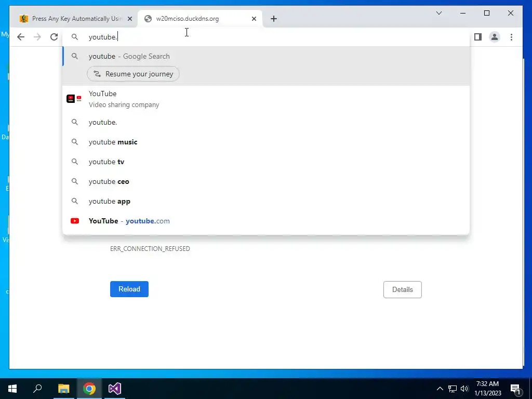Viewport: 532px width, 399px height.
Task: Select YouTube 'Video sharing company' suggestion
Action: (x=266, y=99)
